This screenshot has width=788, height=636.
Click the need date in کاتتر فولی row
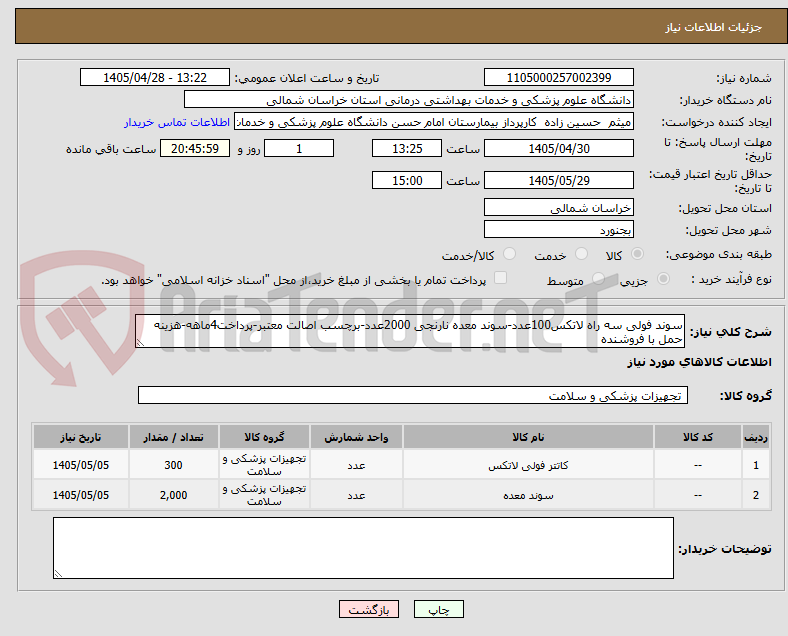81,465
